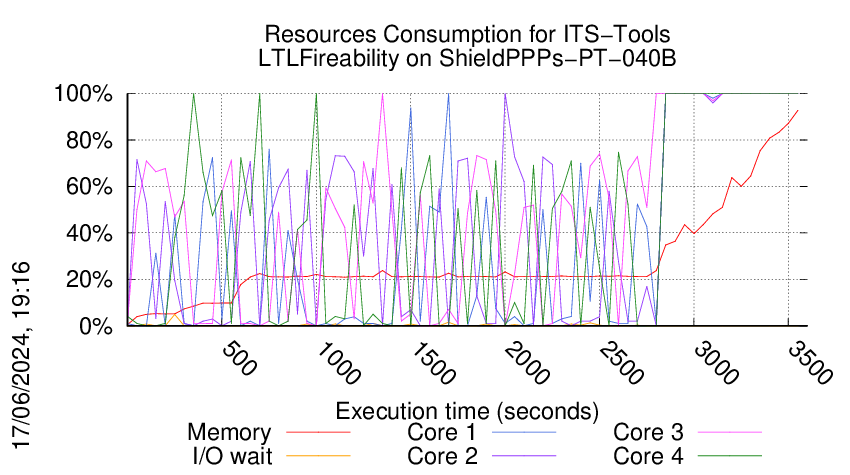850x475 pixels.
Task: Click the 1500 x-axis tick label
Action: click(x=432, y=363)
